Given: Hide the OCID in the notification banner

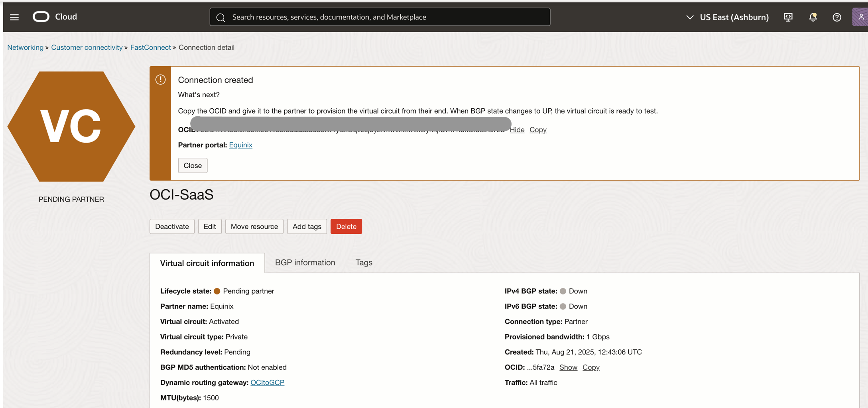Looking at the screenshot, I should click(x=517, y=129).
